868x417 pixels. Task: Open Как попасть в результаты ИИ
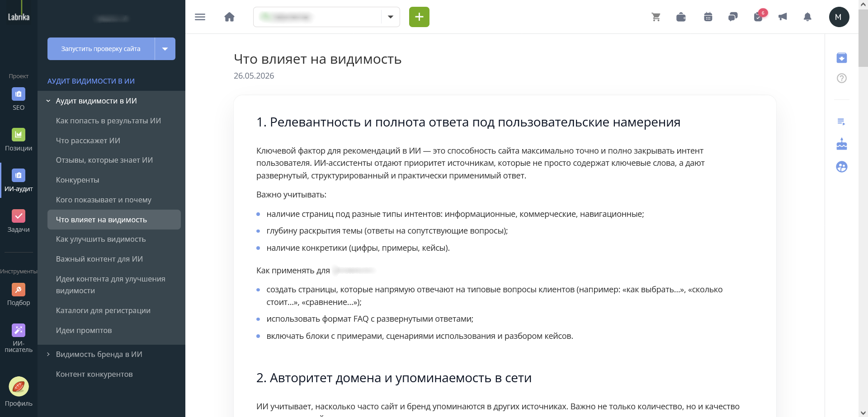coord(108,121)
